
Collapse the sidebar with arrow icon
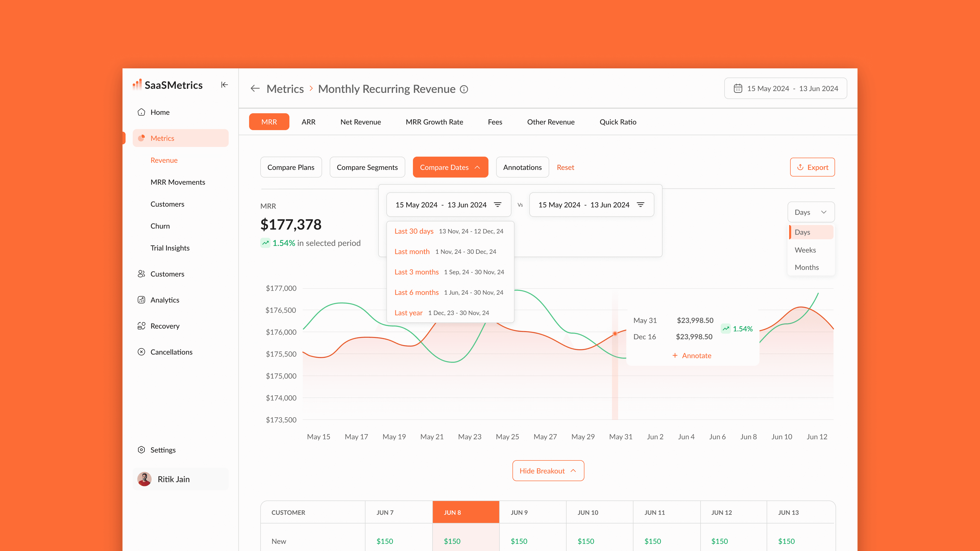pos(225,85)
